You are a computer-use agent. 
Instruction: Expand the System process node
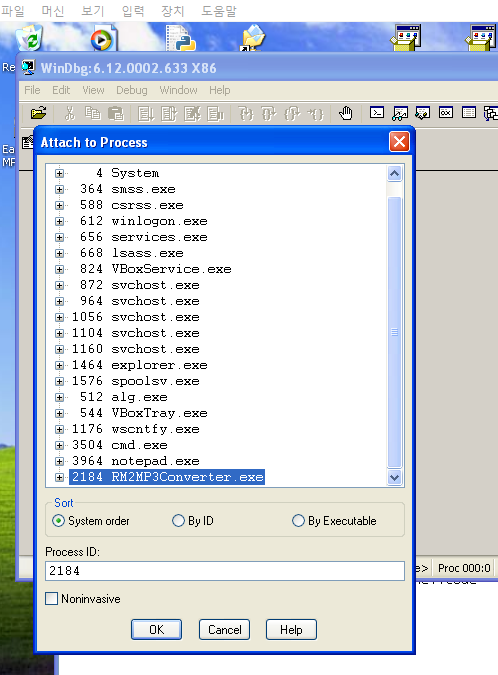click(59, 173)
